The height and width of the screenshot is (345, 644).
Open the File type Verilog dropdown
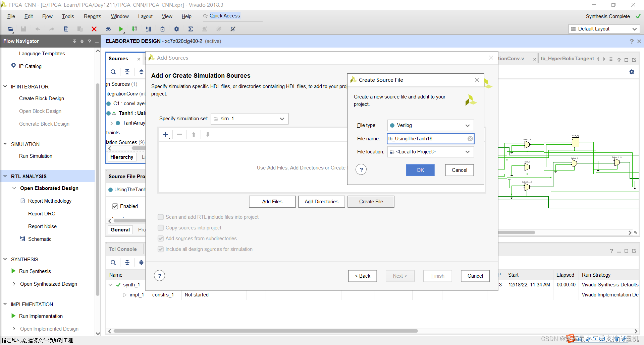coord(430,125)
